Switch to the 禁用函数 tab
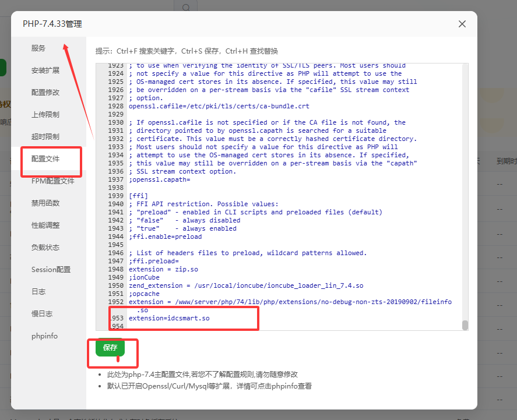517x420 pixels. pyautogui.click(x=45, y=203)
